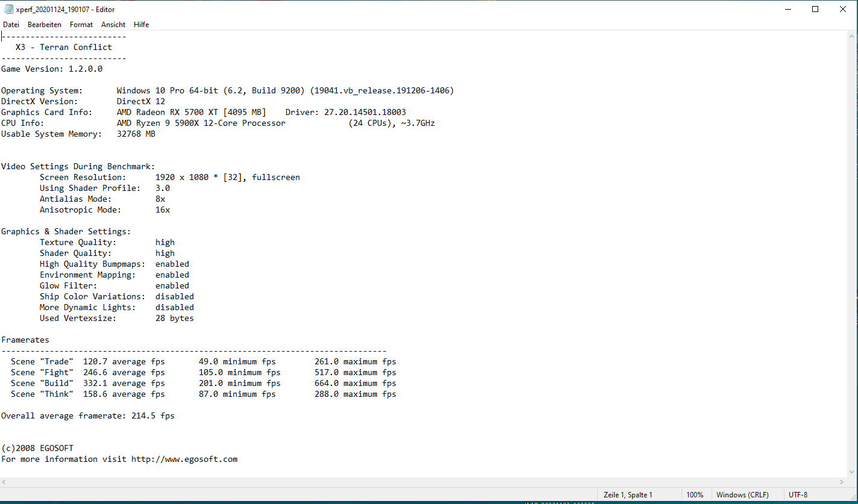Click the 'Framerates' heading

coord(25,340)
